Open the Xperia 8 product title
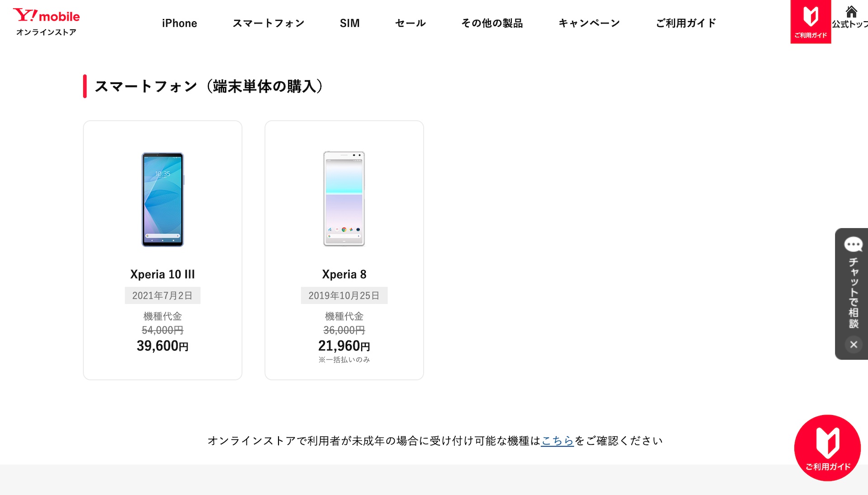 (344, 274)
